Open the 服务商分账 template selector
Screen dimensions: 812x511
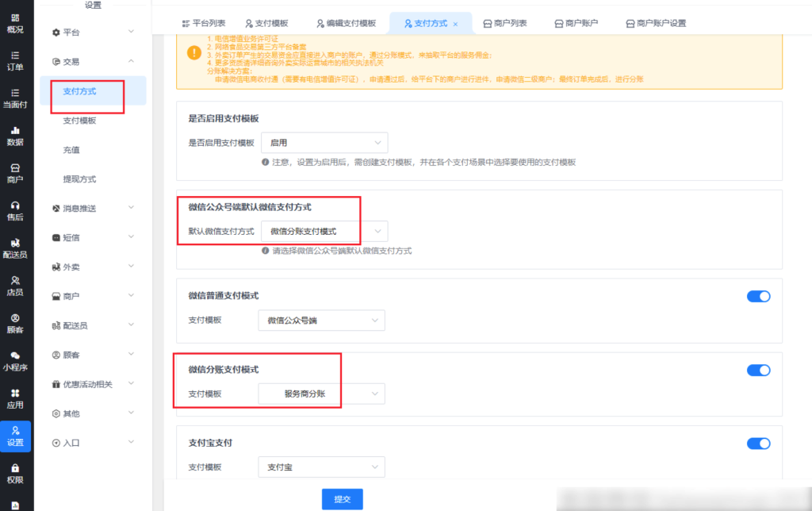321,394
